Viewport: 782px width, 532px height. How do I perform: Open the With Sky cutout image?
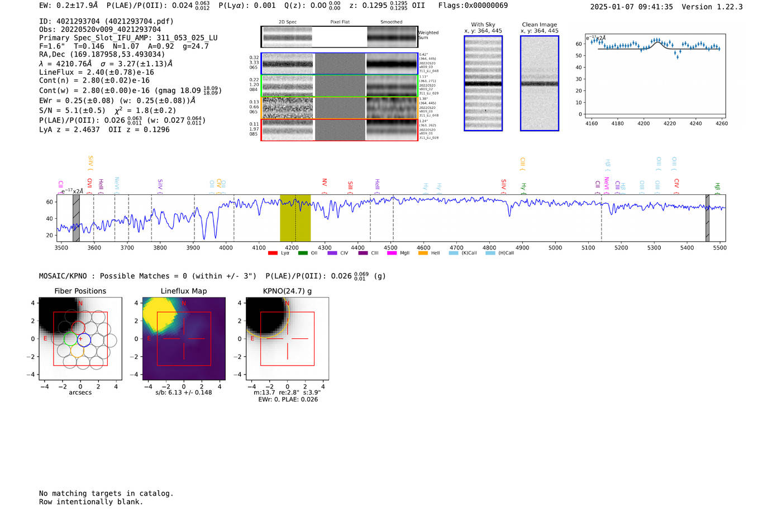(x=483, y=83)
